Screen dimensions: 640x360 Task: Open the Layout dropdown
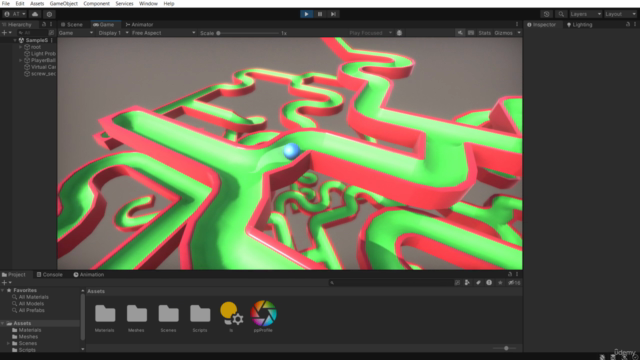[x=620, y=14]
